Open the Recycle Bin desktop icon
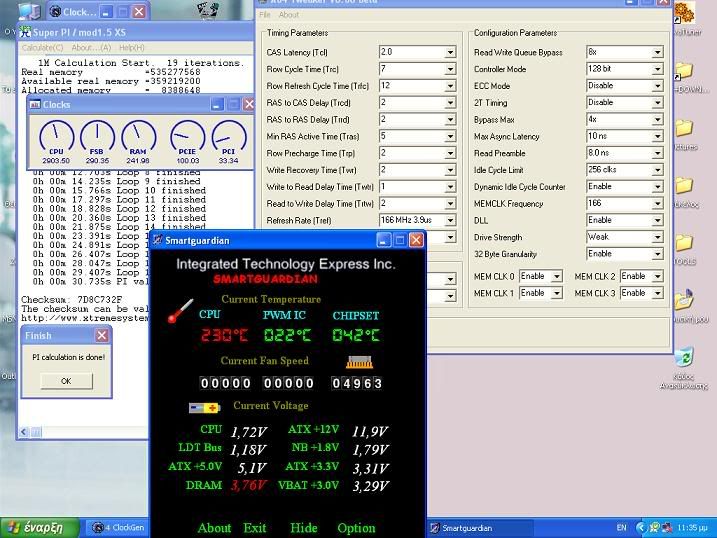The height and width of the screenshot is (538, 717). 684,357
